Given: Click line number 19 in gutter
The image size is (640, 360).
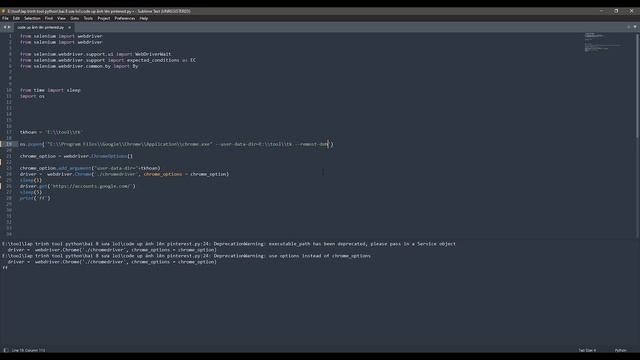Looking at the screenshot, I should coord(9,144).
